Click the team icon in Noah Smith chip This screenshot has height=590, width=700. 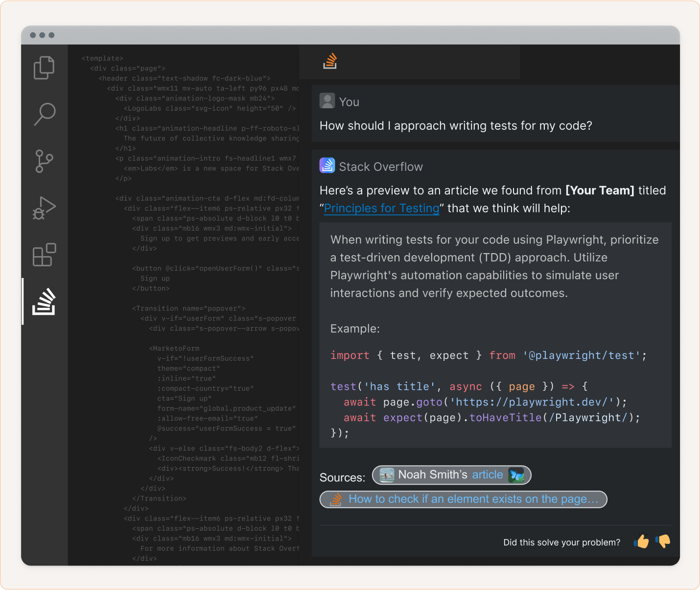click(516, 475)
